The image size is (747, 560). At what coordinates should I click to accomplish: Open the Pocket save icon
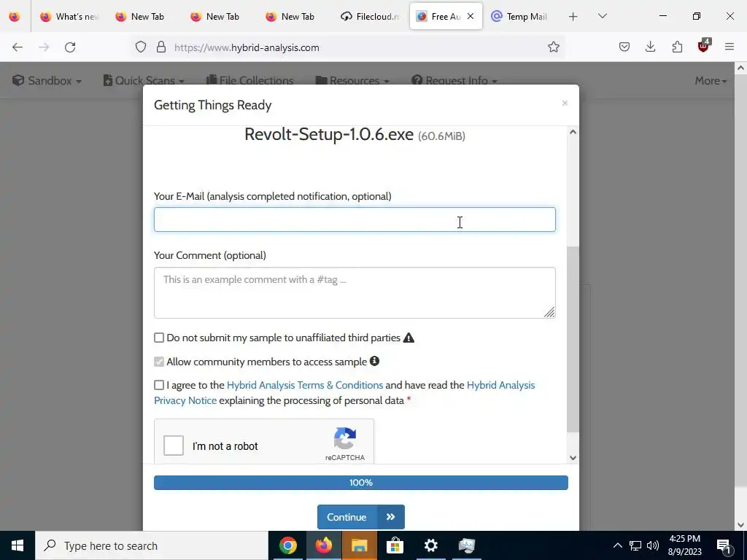[624, 47]
